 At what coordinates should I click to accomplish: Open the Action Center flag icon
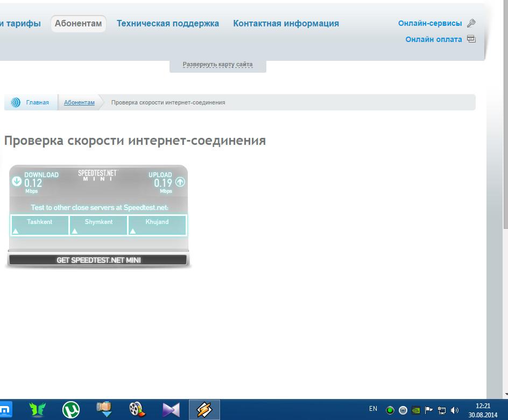428,410
